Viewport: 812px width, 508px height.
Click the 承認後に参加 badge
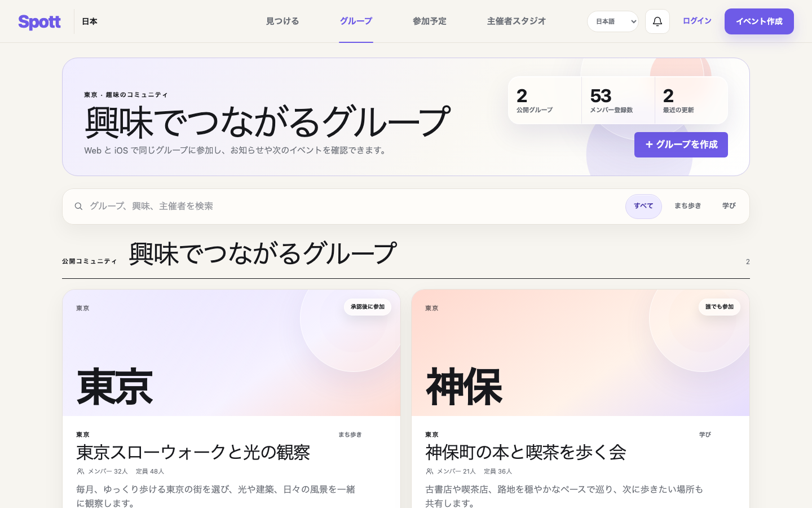click(368, 307)
